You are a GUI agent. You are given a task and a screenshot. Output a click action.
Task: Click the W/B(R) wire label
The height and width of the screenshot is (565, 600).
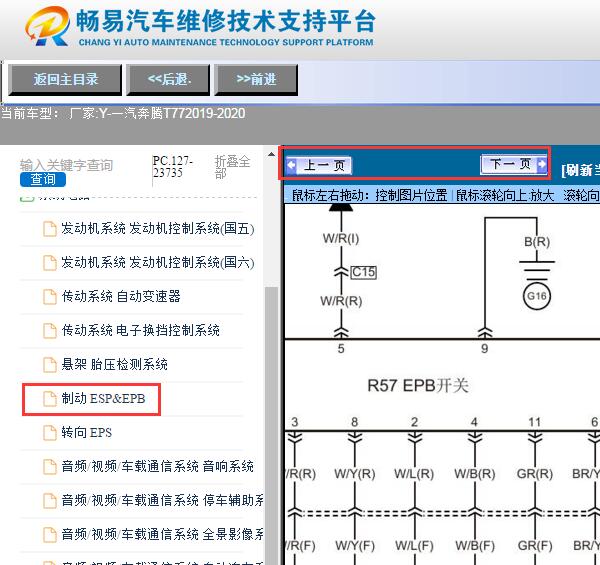(x=474, y=474)
